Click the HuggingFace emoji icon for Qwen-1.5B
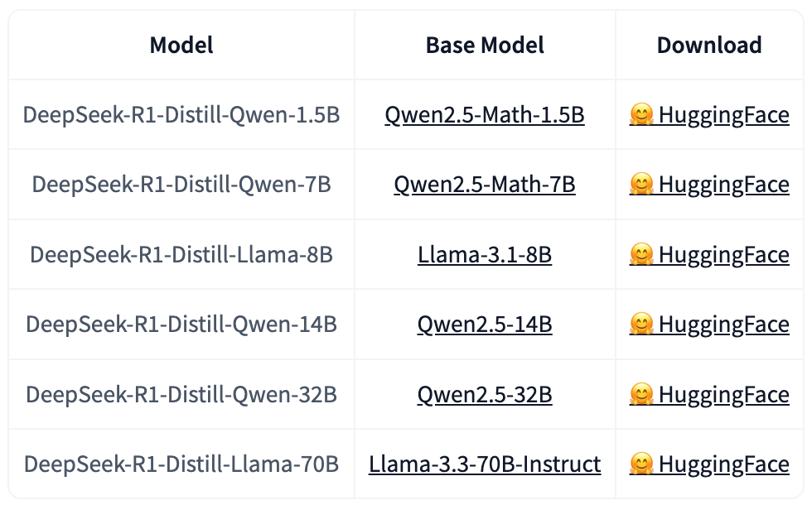812x505 pixels. (x=642, y=114)
